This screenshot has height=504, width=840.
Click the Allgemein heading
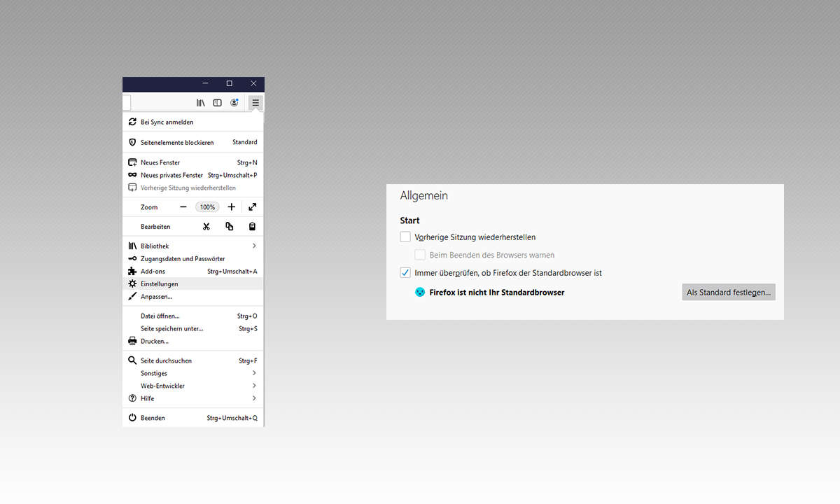(424, 196)
